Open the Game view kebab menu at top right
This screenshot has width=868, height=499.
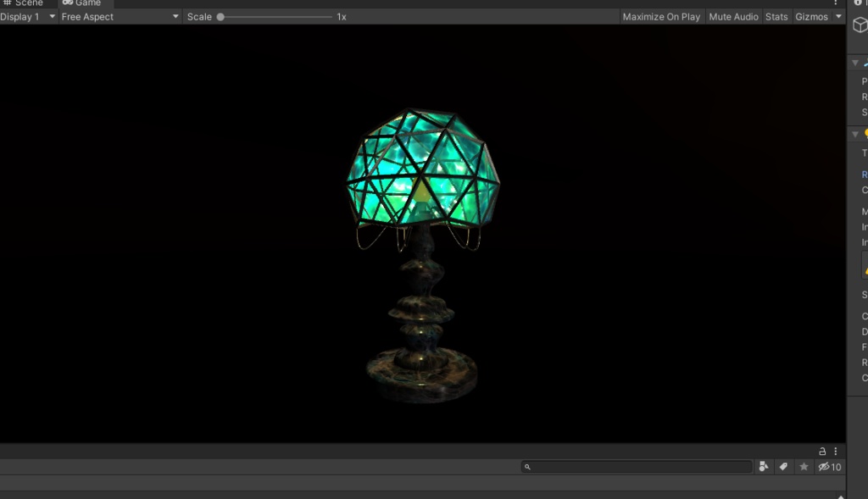[x=836, y=4]
